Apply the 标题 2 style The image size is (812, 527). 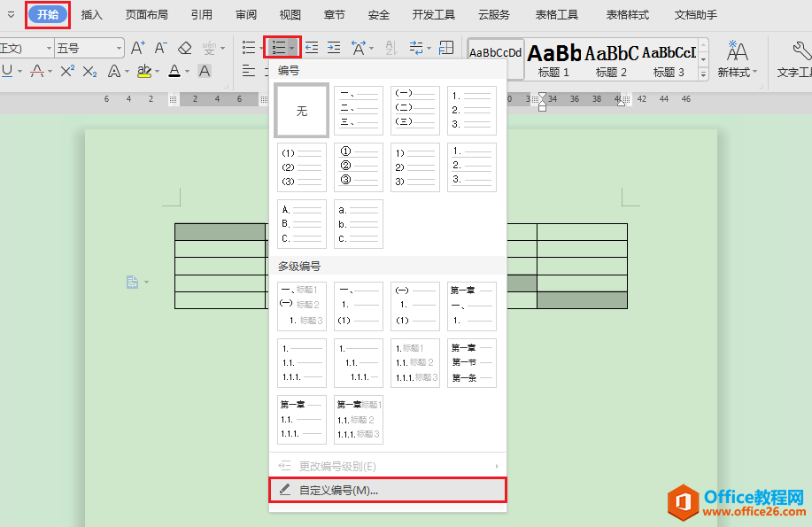tap(611, 60)
